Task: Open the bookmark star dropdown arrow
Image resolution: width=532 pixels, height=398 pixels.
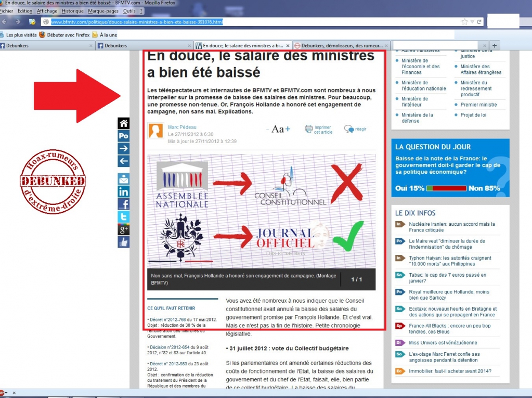Action: pyautogui.click(x=472, y=22)
